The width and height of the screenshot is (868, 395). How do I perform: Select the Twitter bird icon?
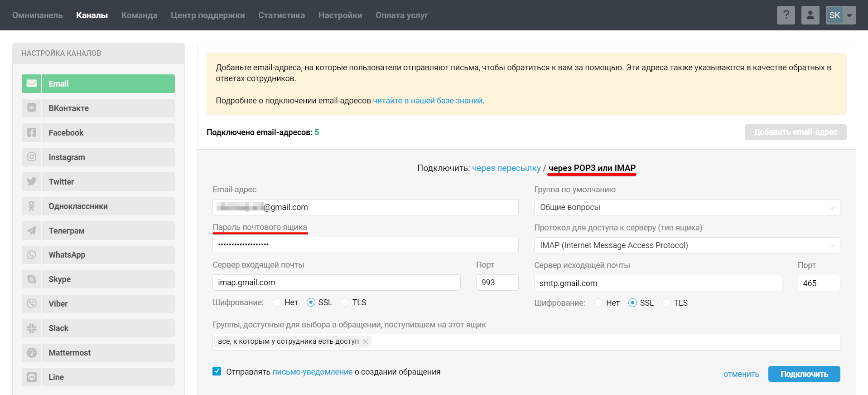pos(32,181)
